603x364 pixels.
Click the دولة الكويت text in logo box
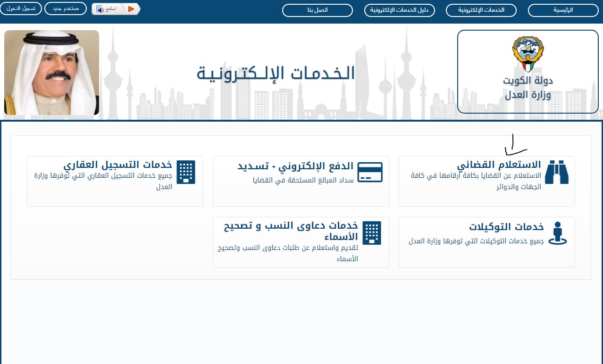pos(528,80)
